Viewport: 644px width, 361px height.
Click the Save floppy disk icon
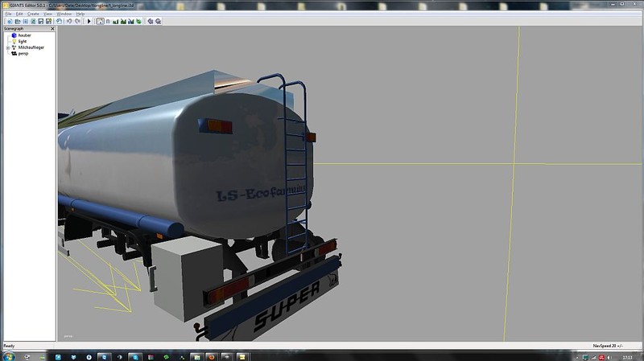(41, 22)
